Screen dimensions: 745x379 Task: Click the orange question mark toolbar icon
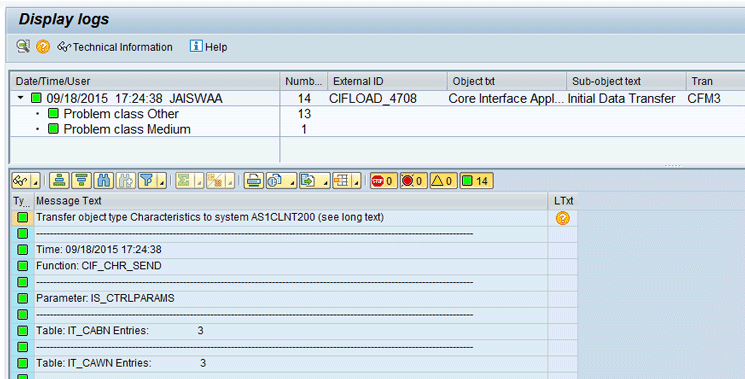coord(43,47)
